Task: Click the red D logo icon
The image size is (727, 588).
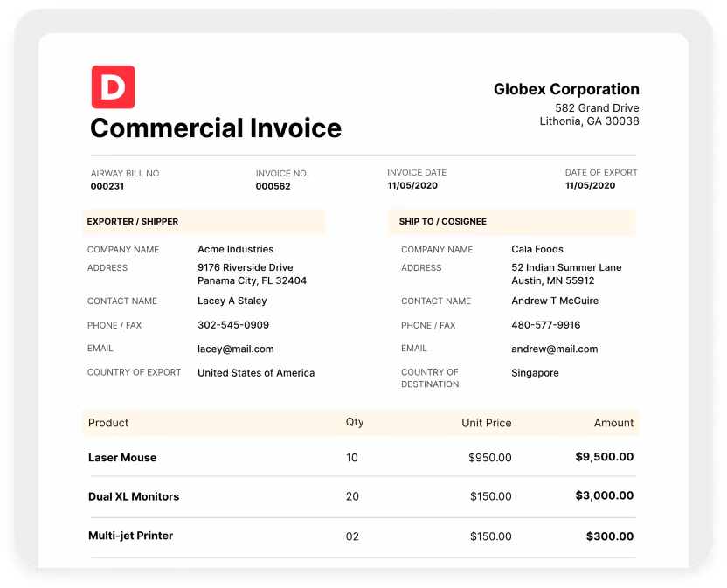Action: click(x=113, y=86)
